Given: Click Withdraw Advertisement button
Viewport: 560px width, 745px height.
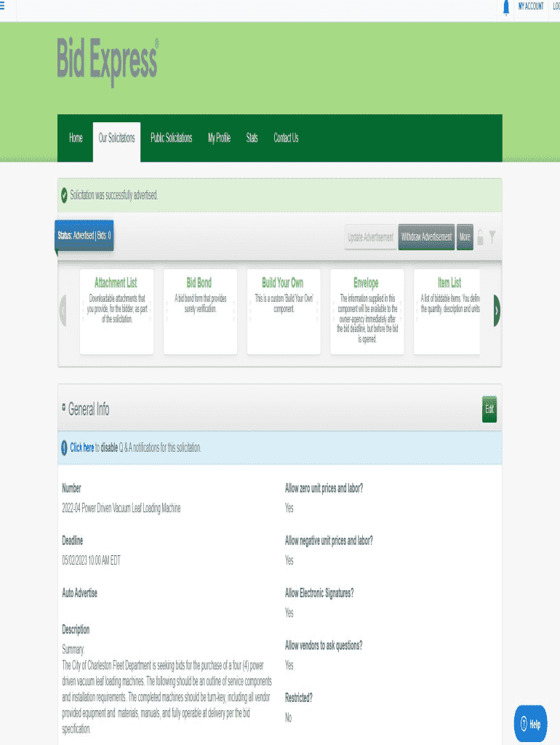Looking at the screenshot, I should click(x=426, y=236).
